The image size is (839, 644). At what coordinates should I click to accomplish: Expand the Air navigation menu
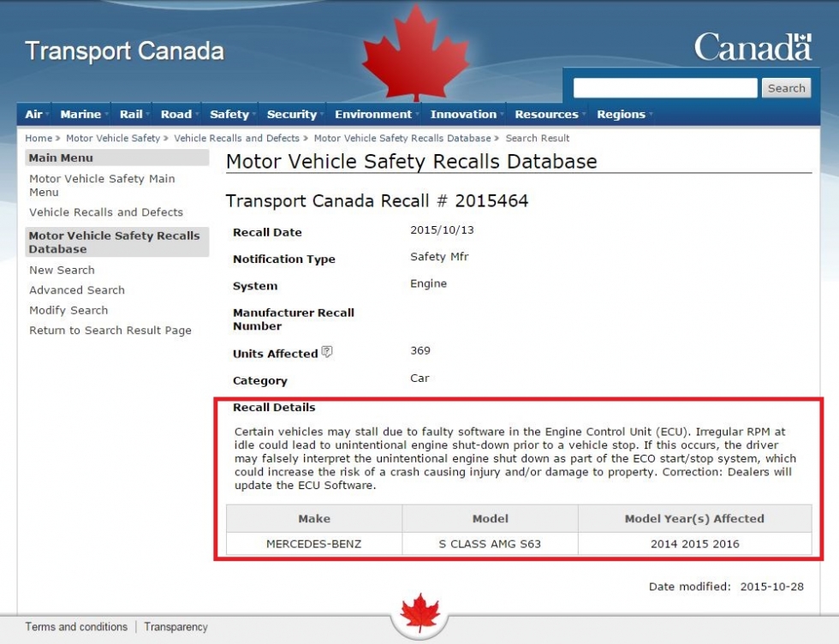(x=34, y=114)
